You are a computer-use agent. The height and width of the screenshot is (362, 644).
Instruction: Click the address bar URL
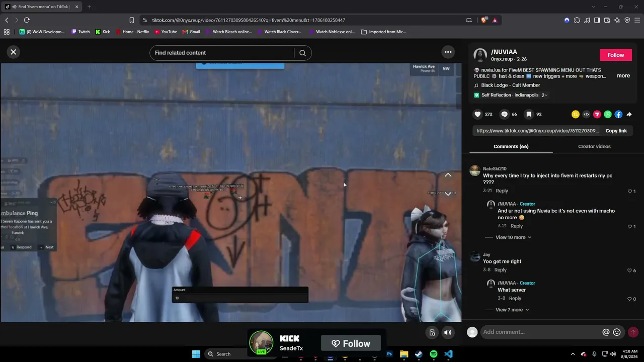point(249,20)
